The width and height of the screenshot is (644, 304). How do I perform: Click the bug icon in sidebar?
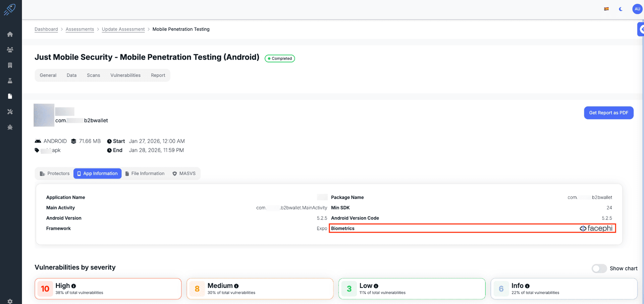pos(10,127)
